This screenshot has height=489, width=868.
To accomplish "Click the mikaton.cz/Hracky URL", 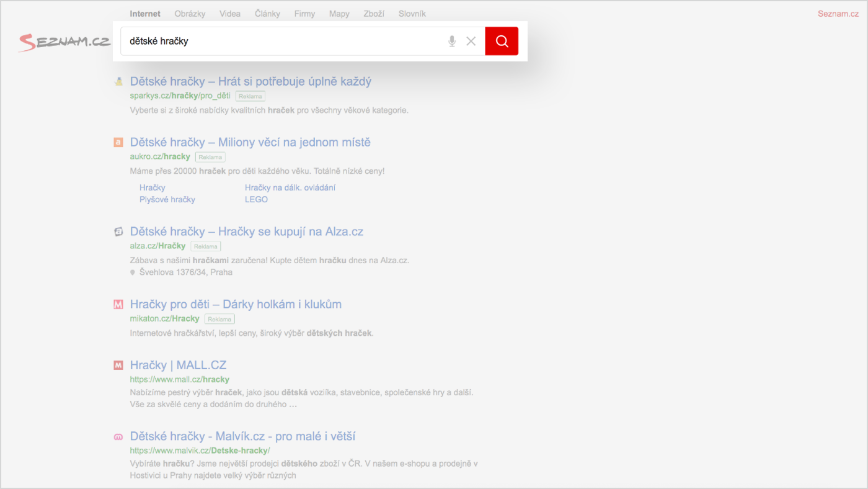I will pyautogui.click(x=164, y=318).
